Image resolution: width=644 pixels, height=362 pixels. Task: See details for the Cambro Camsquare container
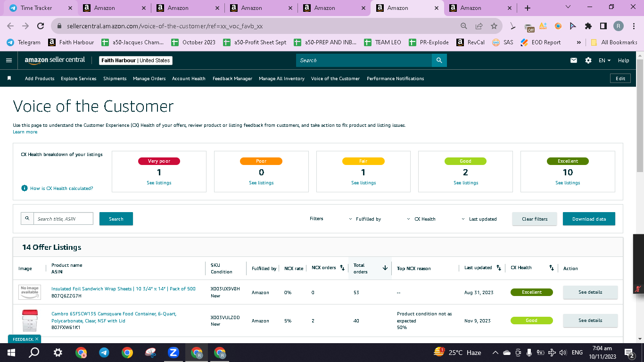(590, 321)
